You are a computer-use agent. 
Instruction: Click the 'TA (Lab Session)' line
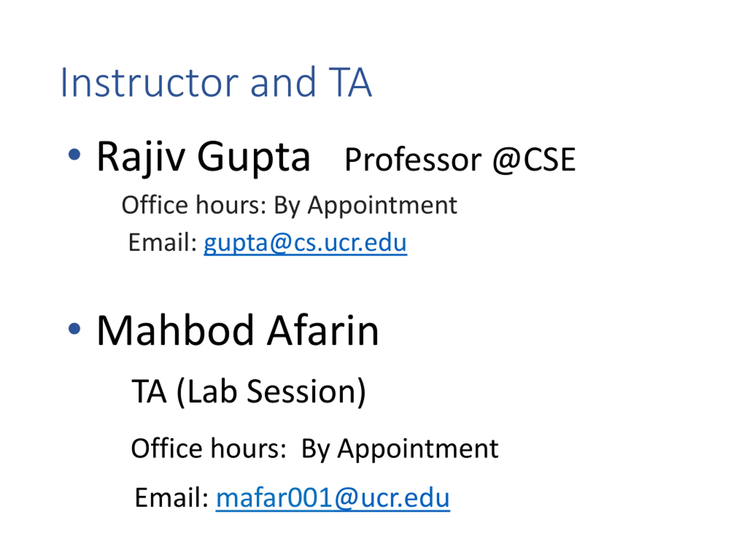pyautogui.click(x=249, y=391)
